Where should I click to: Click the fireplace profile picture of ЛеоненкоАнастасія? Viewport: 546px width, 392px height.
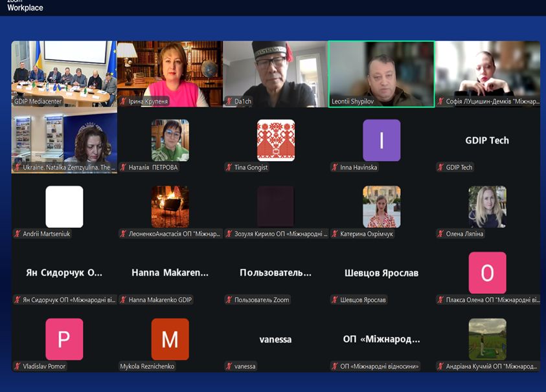click(x=170, y=206)
